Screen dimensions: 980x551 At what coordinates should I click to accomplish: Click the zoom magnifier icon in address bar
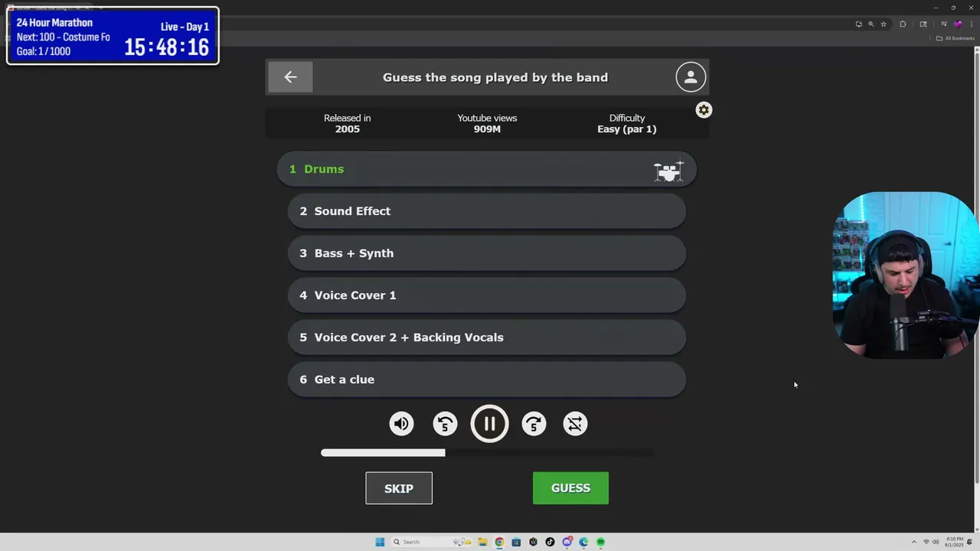coord(871,24)
